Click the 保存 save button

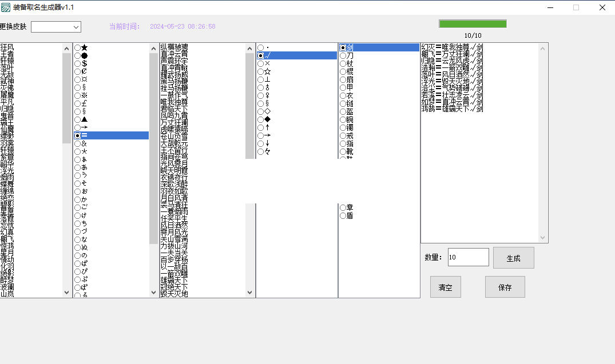click(x=505, y=287)
